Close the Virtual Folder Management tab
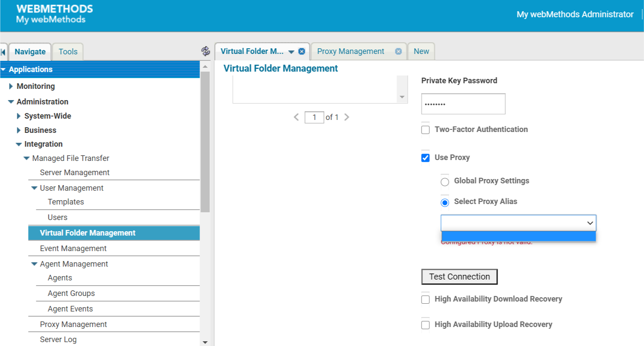The height and width of the screenshot is (346, 644). click(x=302, y=51)
